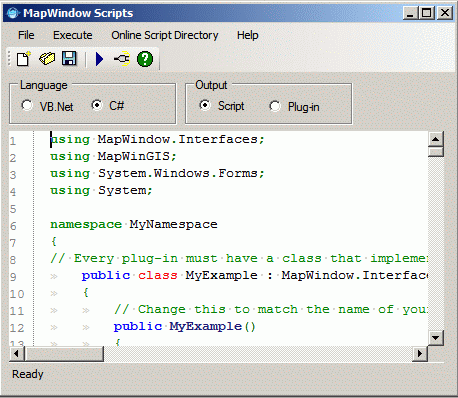The height and width of the screenshot is (398, 458).
Task: Click the line 'using MapWindow.Interfaces;'
Action: point(157,139)
